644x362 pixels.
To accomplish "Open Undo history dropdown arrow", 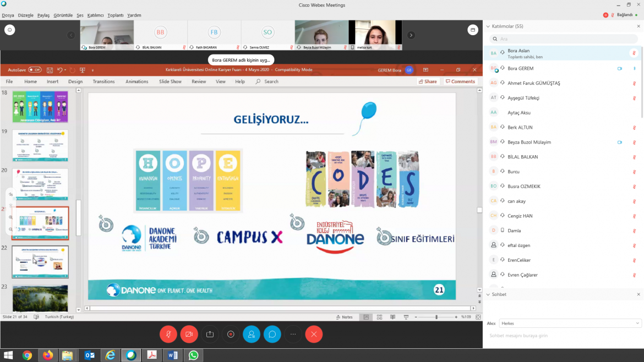I will (66, 70).
